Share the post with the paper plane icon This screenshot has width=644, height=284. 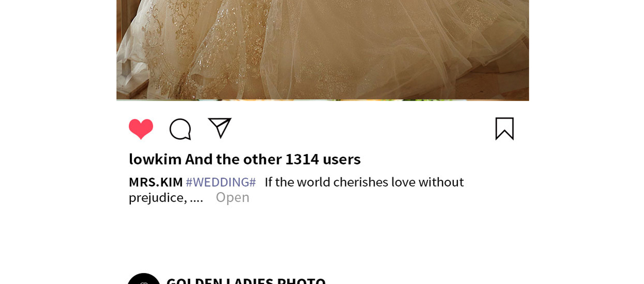(x=220, y=128)
